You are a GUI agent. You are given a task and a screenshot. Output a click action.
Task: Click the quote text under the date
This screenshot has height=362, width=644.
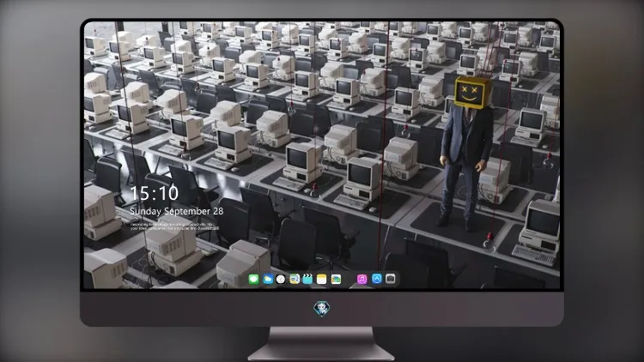174,226
